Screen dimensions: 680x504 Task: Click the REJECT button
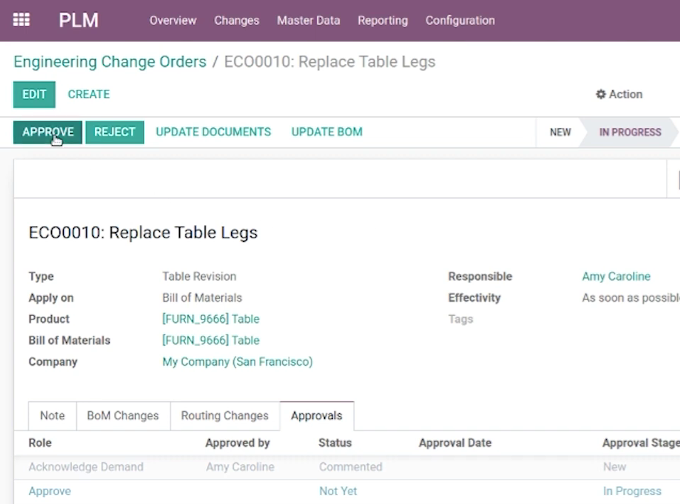[114, 132]
